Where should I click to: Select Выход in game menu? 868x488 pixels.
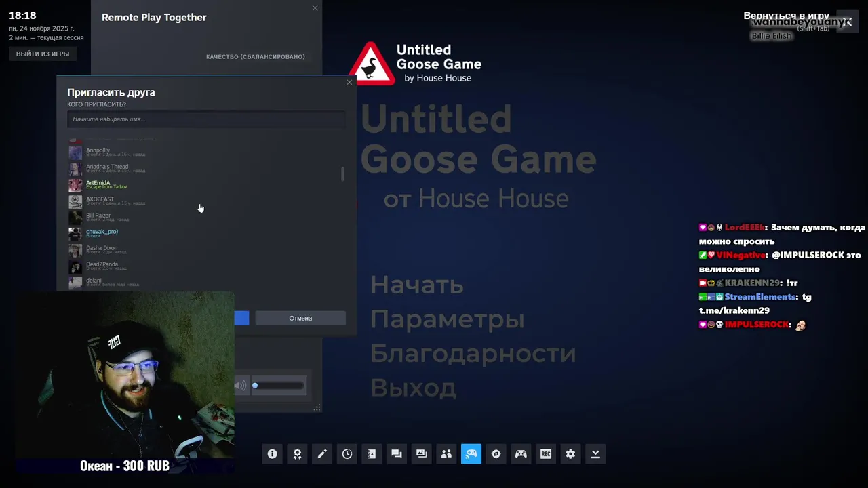413,388
